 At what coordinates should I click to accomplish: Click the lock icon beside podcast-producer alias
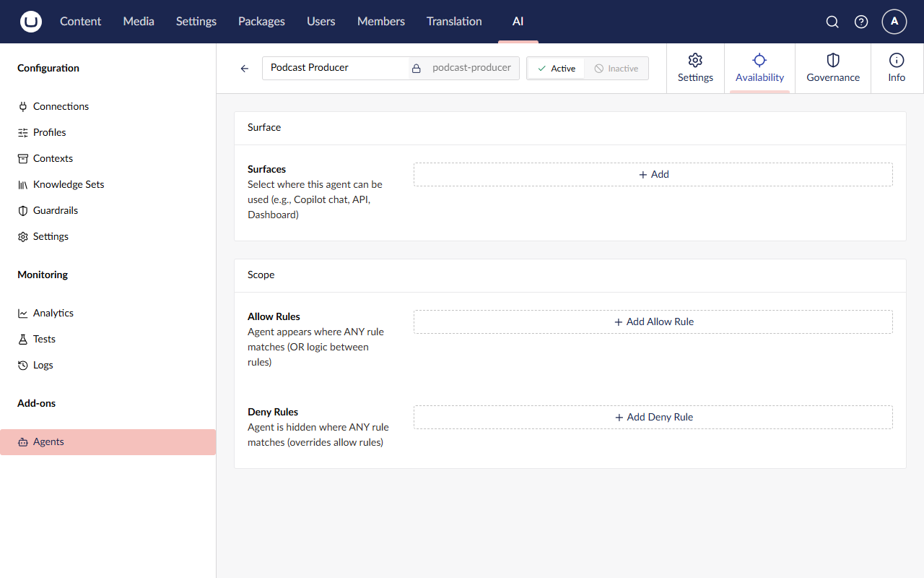click(417, 68)
